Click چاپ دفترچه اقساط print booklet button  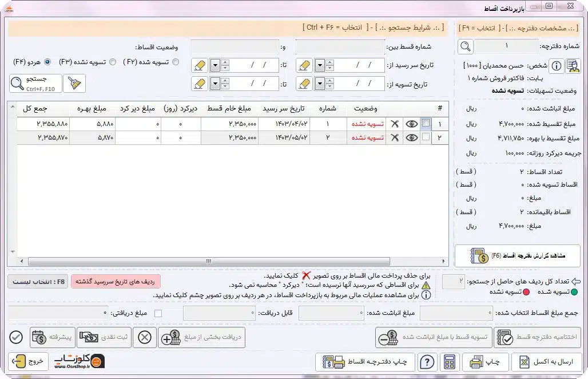pos(365,362)
